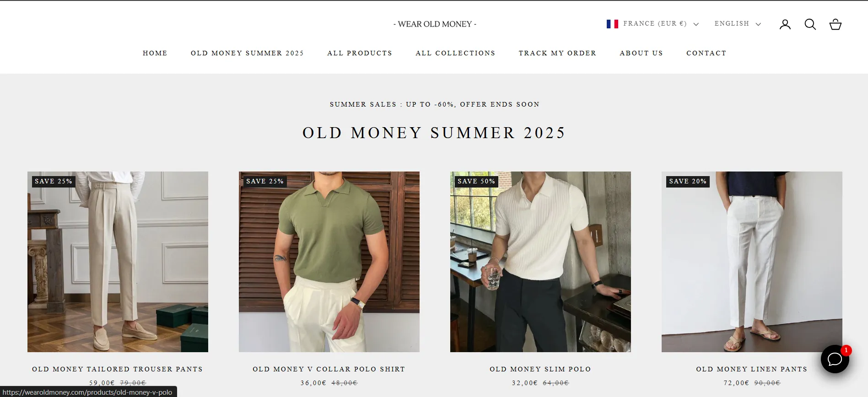
Task: Open Contact page
Action: (706, 53)
